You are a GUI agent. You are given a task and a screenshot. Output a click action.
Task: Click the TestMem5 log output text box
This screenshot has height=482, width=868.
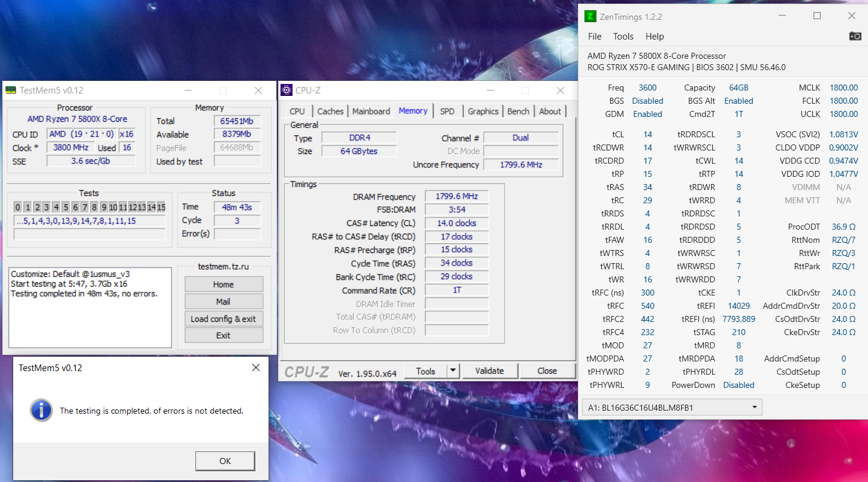click(x=90, y=308)
